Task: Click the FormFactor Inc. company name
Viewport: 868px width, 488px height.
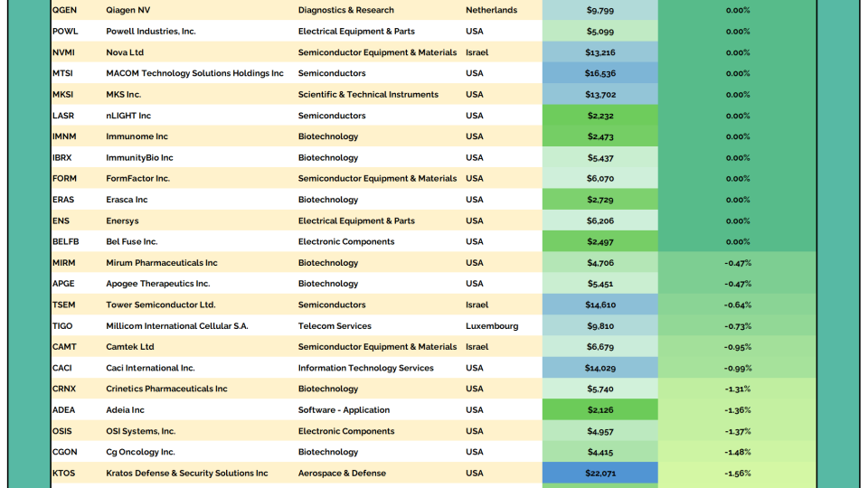Action: pyautogui.click(x=137, y=178)
